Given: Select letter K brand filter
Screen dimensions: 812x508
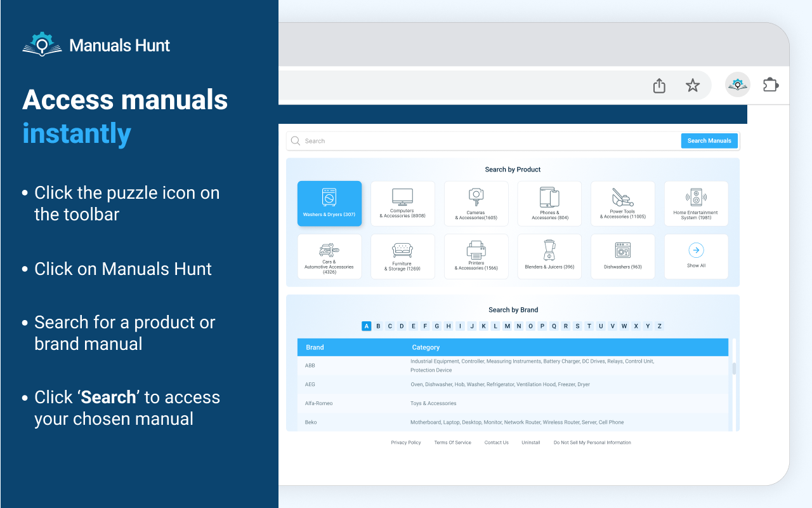Looking at the screenshot, I should coord(483,326).
